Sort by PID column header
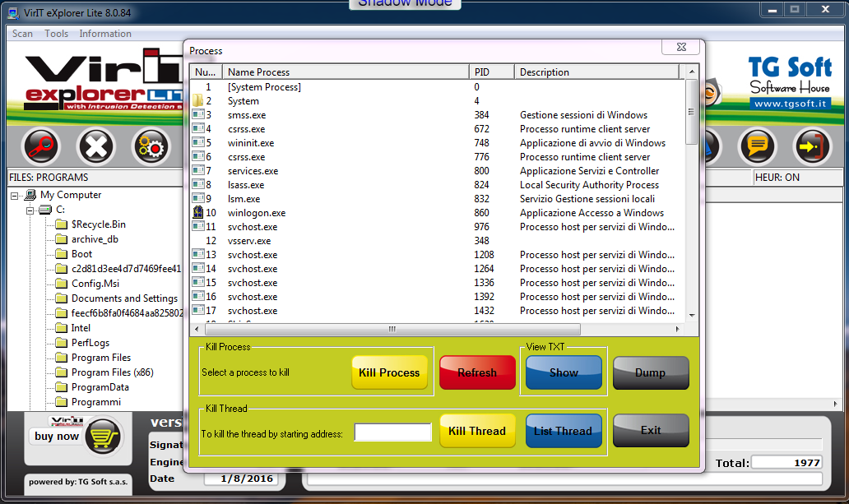This screenshot has width=849, height=504. (x=492, y=72)
